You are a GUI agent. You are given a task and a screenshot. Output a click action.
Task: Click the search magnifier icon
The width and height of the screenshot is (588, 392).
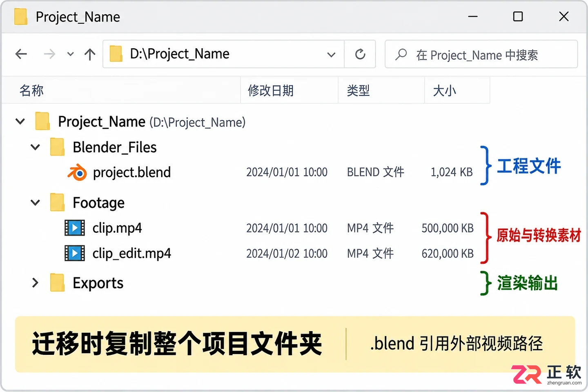pyautogui.click(x=401, y=54)
